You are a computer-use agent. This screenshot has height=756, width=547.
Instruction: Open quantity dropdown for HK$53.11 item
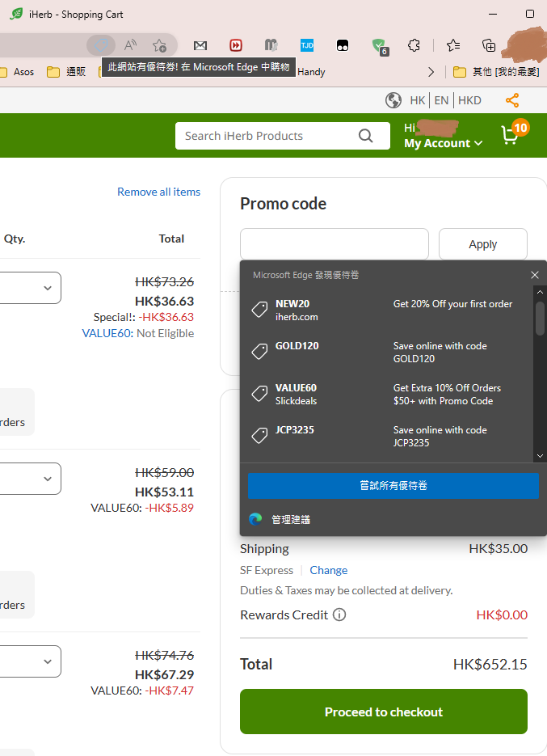click(x=48, y=479)
